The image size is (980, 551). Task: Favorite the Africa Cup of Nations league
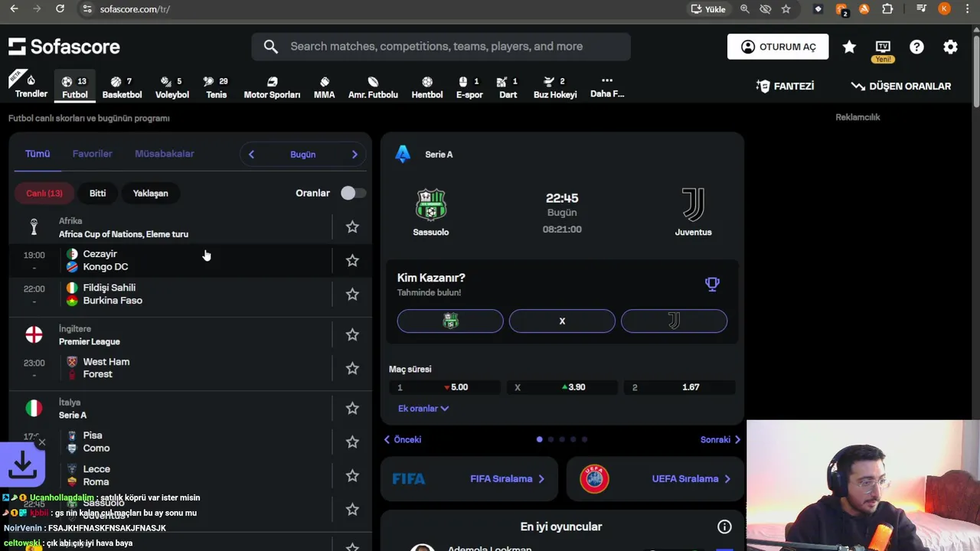352,227
